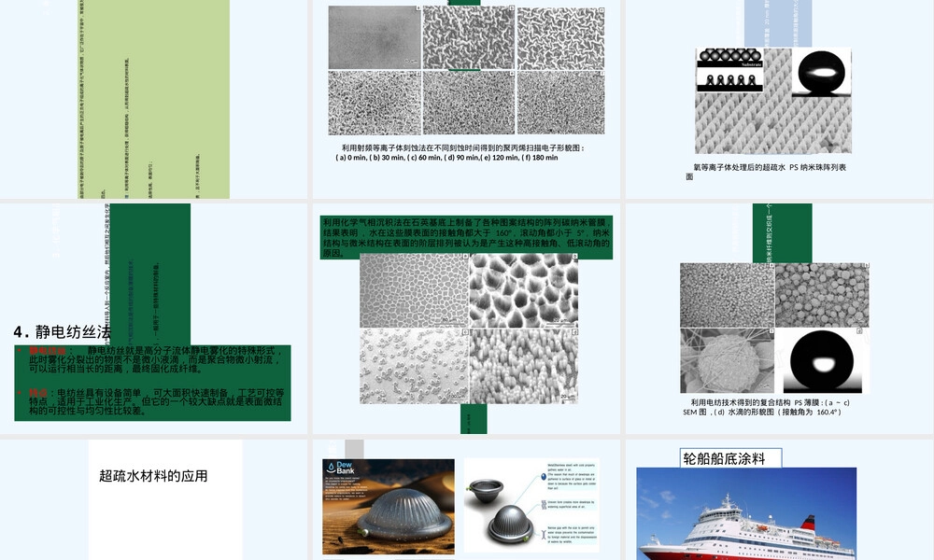934x560 pixels.
Task: Select the cruise ship photo slide
Action: (x=779, y=499)
